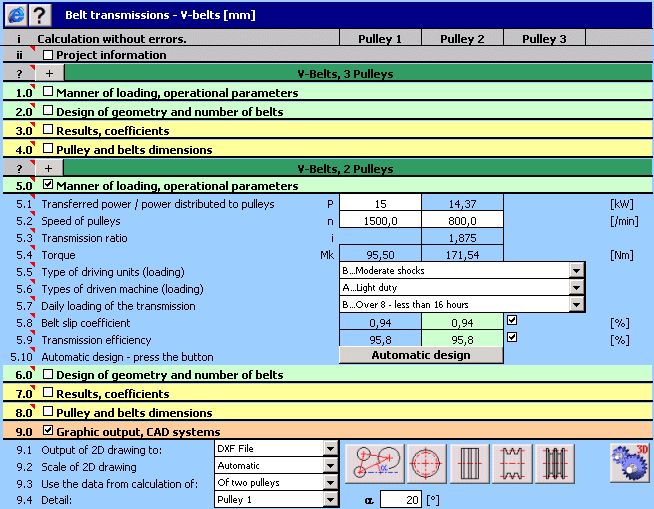The image size is (654, 509).
Task: Open help with question mark icon in header
Action: (40, 15)
